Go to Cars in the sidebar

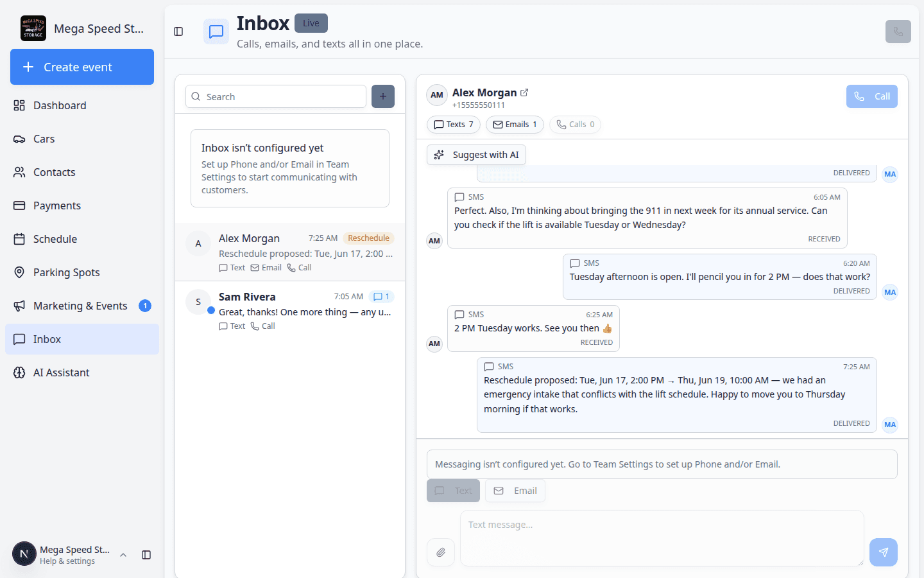(x=82, y=139)
